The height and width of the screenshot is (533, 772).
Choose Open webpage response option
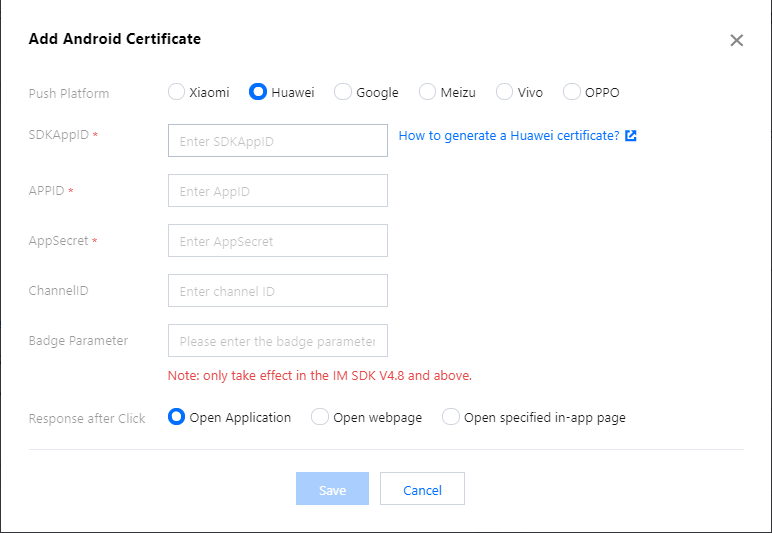[x=320, y=417]
